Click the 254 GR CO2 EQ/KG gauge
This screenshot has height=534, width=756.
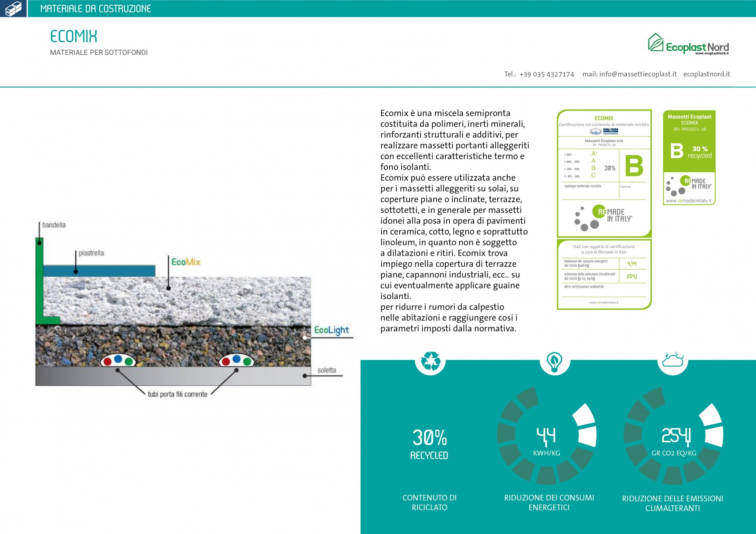click(674, 436)
